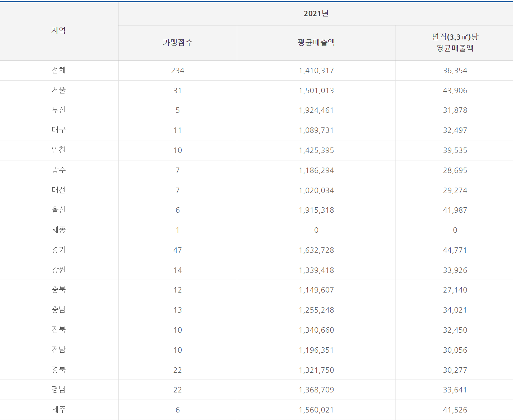Click the per-area value 33,641
This screenshot has width=513, height=420.
455,390
